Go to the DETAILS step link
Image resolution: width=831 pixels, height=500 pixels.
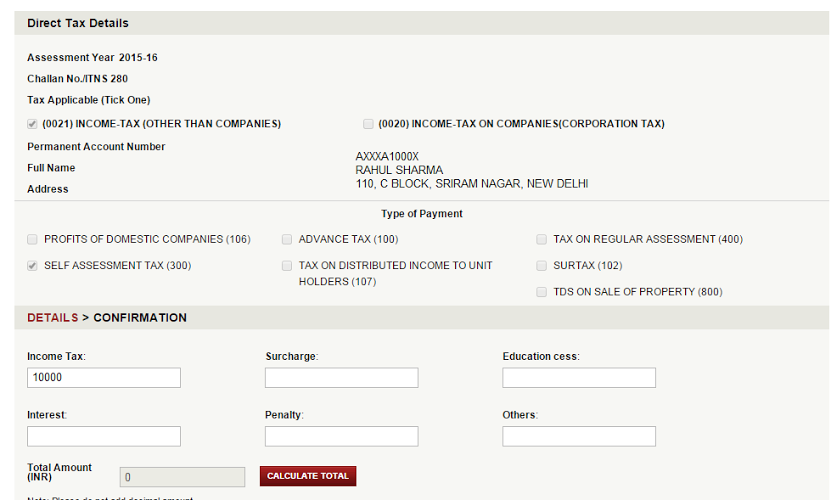coord(52,318)
